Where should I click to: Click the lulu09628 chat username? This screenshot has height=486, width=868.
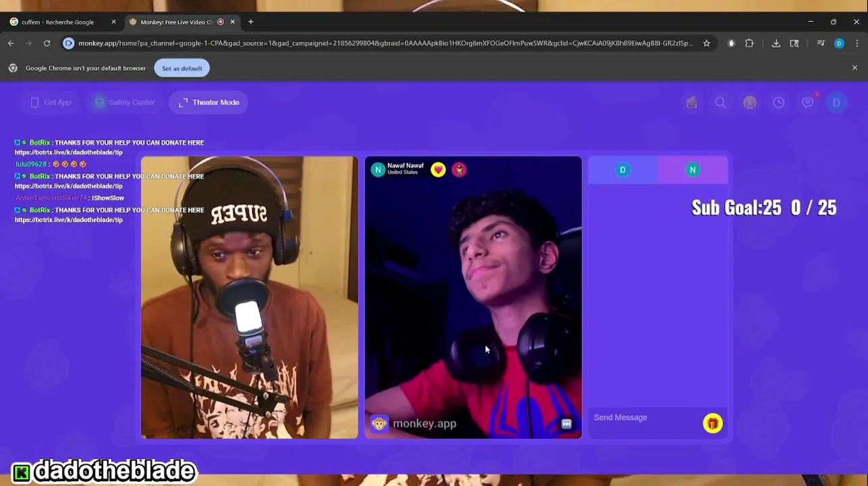click(x=31, y=164)
